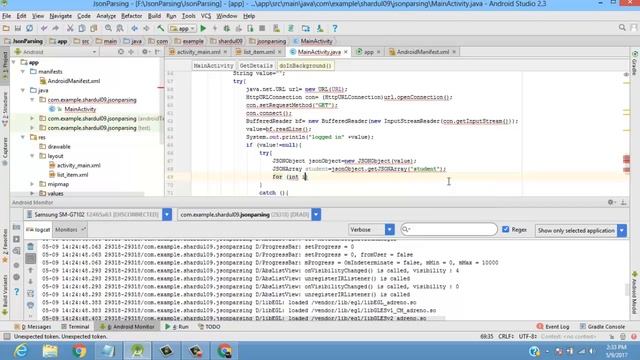
Task: Click the Replace icon in toolbar
Action: pos(120,28)
